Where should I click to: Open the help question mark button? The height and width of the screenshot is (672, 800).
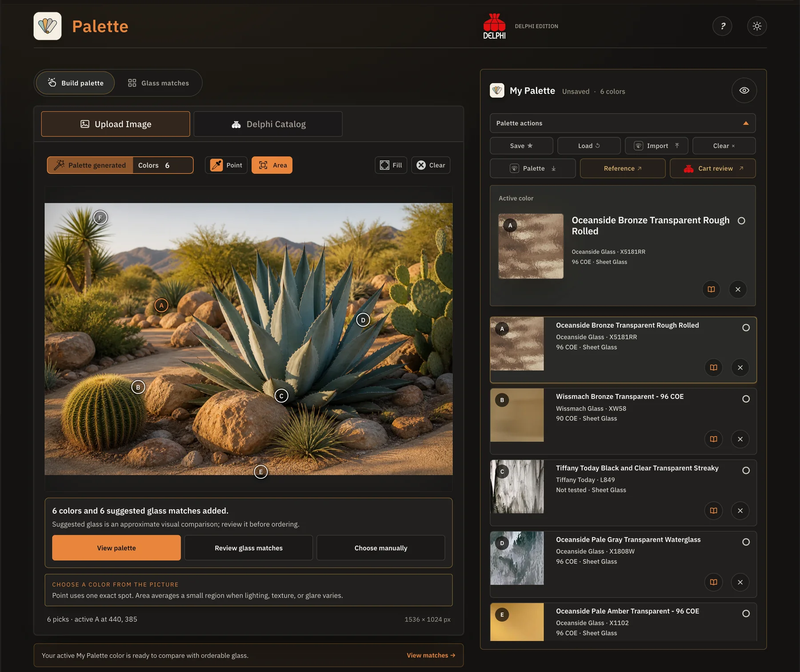coord(722,26)
